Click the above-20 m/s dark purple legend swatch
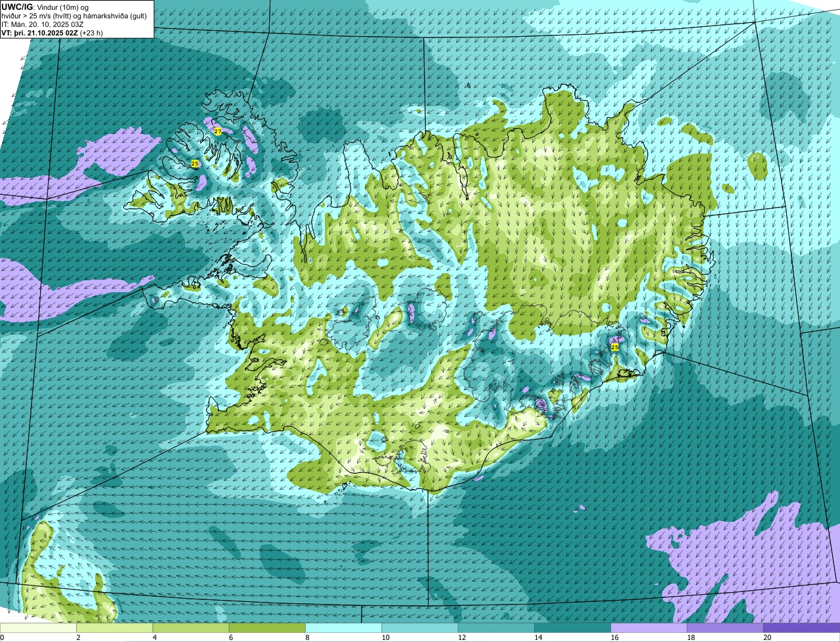Viewport: 840px width, 642px height. click(801, 628)
